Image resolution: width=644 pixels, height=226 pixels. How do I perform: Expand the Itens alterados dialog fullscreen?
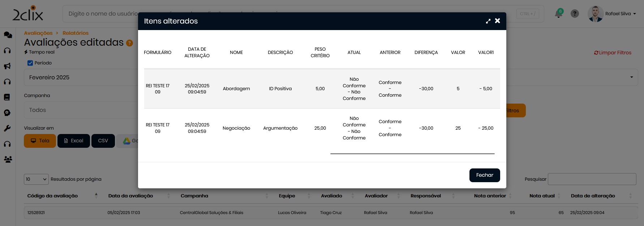click(488, 21)
